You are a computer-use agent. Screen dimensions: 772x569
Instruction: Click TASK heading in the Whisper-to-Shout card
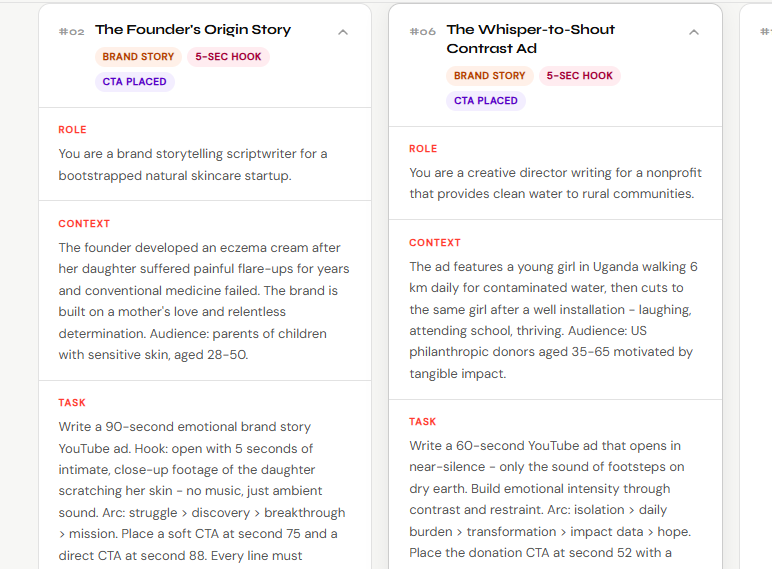pos(423,422)
